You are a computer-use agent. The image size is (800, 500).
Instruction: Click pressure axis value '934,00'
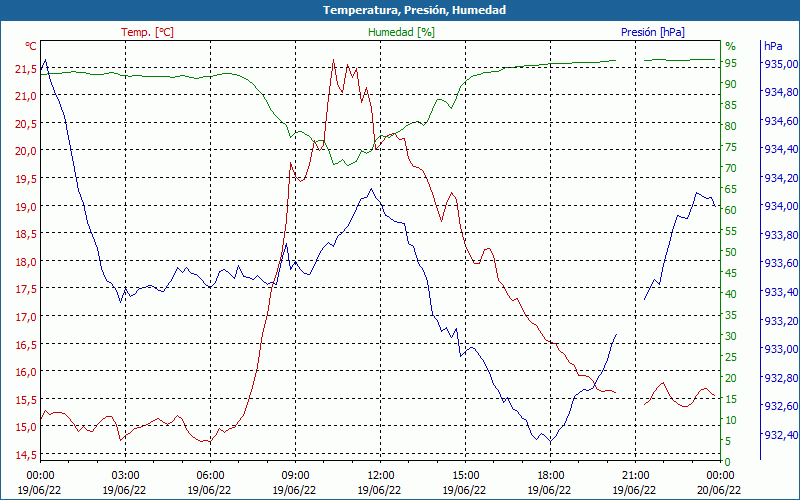[779, 206]
